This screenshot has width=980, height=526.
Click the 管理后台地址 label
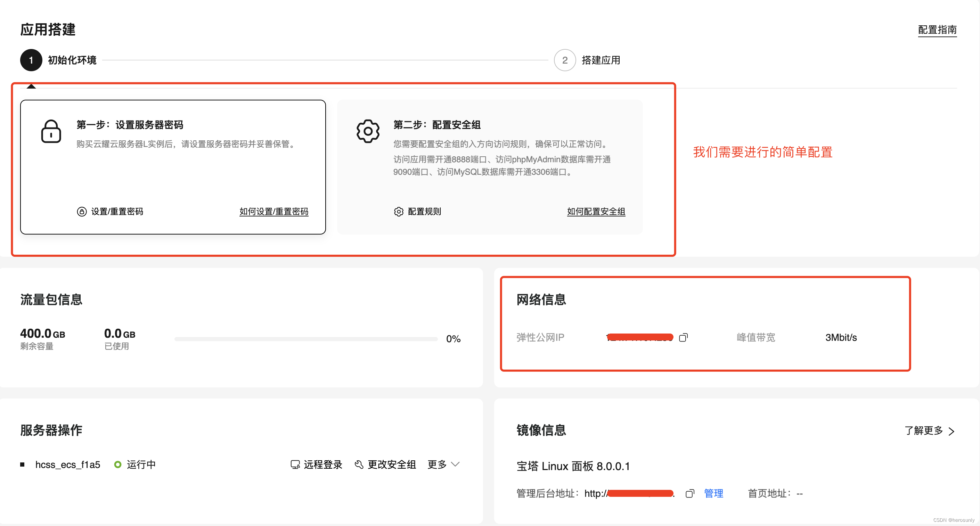(x=547, y=494)
